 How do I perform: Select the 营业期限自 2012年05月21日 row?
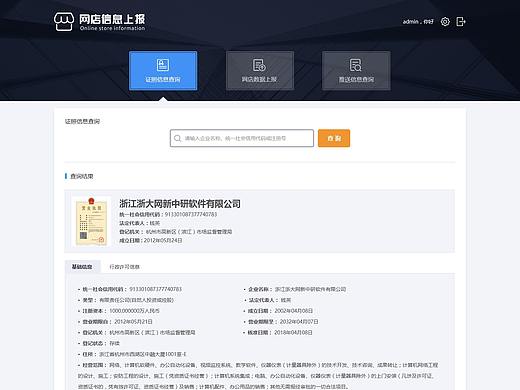tap(115, 322)
